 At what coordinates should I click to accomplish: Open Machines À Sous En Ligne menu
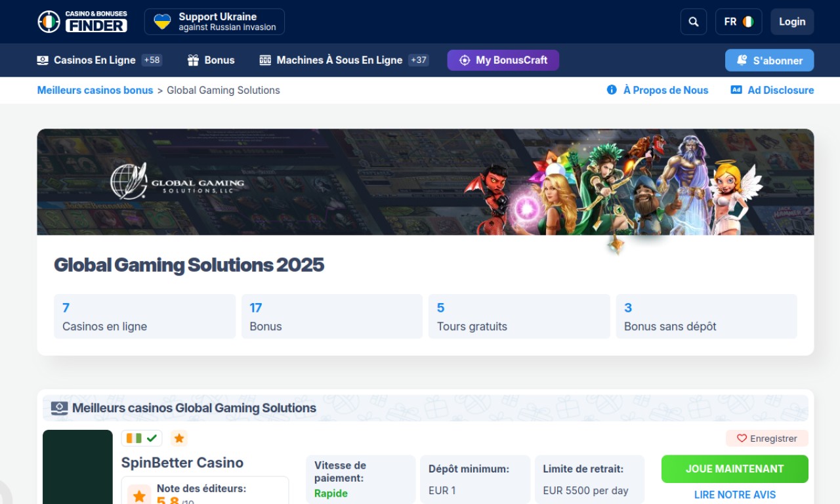pyautogui.click(x=339, y=60)
